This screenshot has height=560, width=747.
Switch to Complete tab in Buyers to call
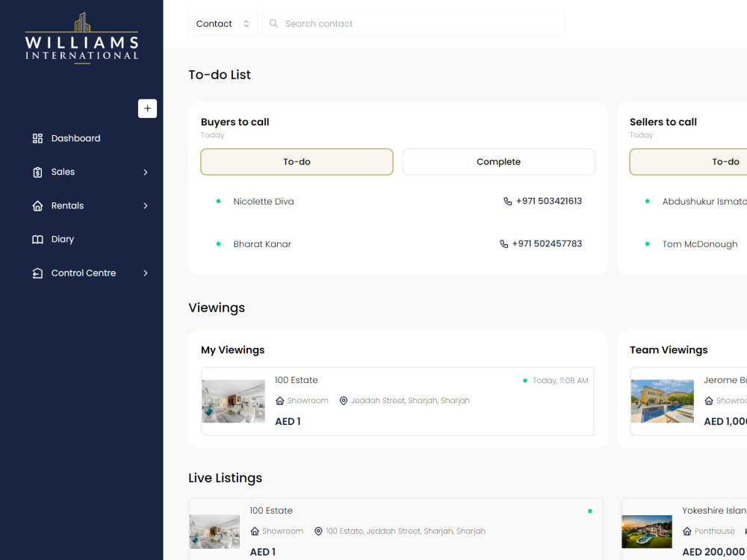(498, 162)
